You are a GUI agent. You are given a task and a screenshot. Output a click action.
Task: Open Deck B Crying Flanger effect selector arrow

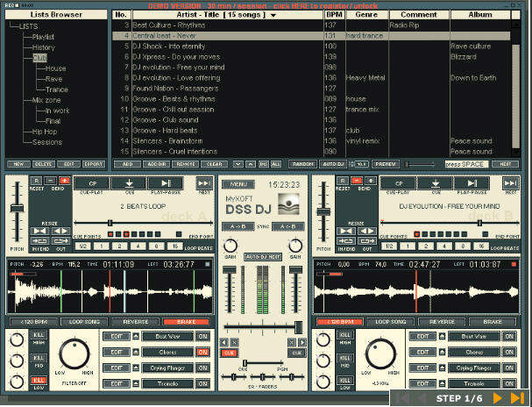pos(442,368)
